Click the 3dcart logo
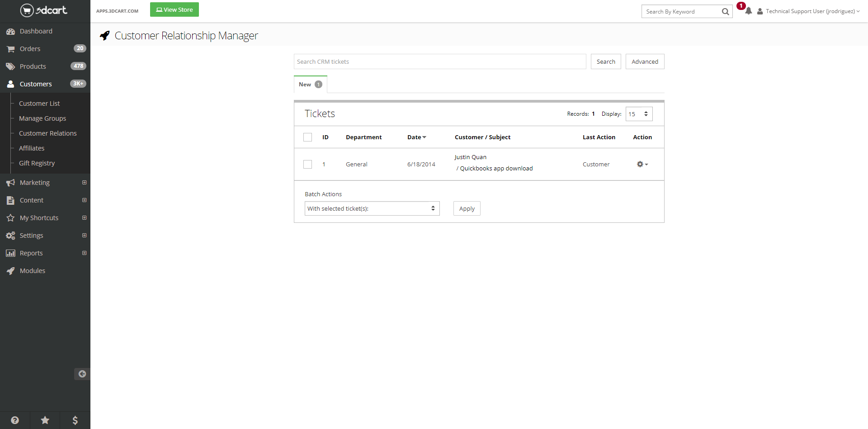868x429 pixels. click(x=44, y=10)
